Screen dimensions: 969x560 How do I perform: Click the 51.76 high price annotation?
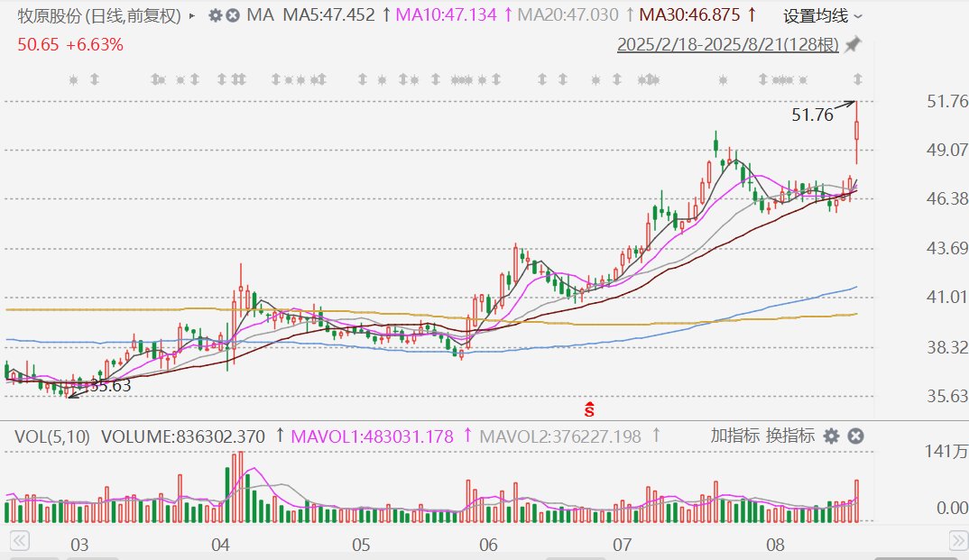813,115
